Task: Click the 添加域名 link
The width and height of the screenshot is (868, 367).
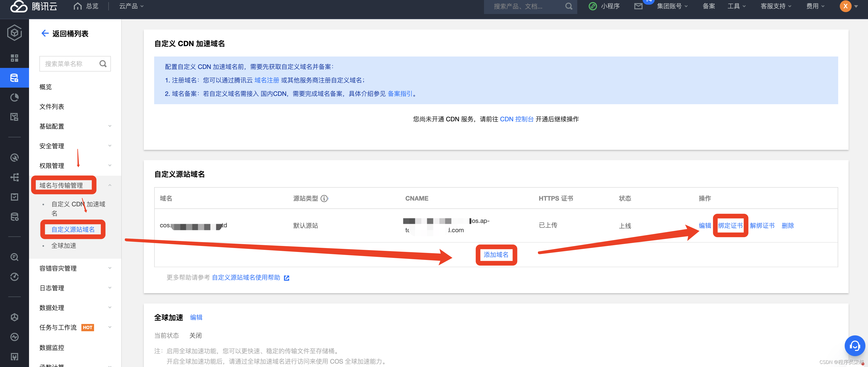Action: pos(496,255)
